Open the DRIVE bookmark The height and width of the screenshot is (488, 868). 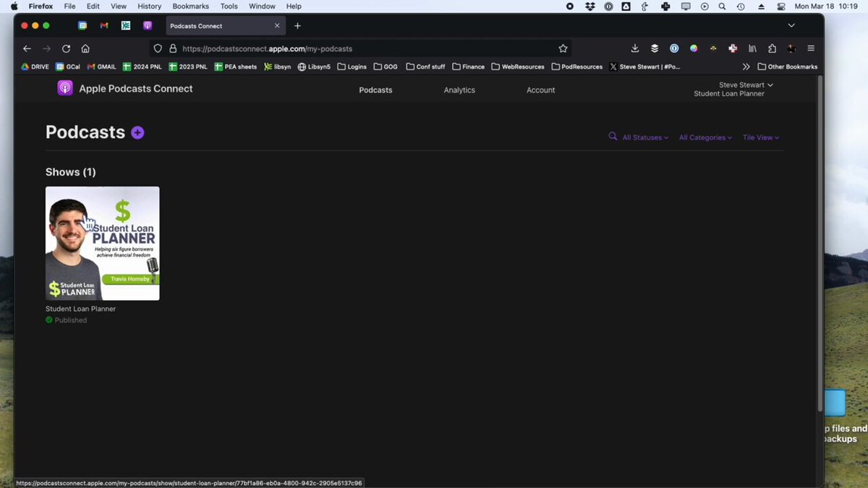tap(35, 67)
